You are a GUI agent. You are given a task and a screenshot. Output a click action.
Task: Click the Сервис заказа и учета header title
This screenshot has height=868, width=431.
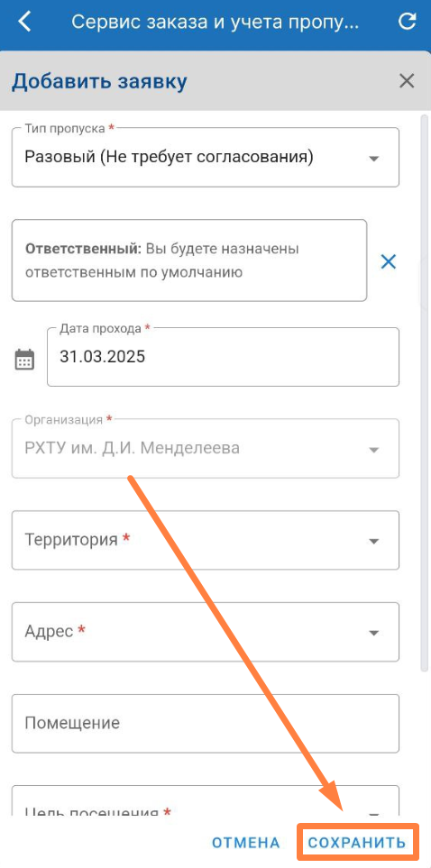(x=215, y=22)
